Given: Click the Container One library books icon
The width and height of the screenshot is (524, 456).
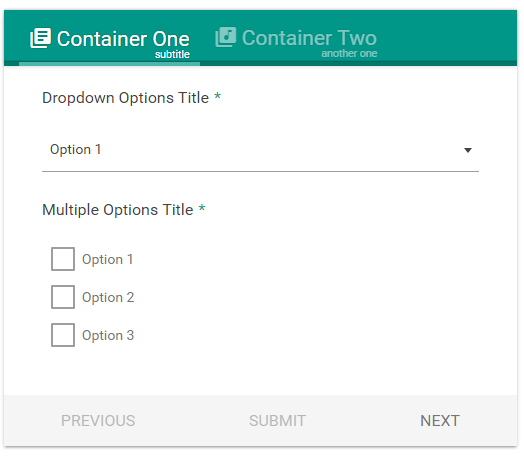Looking at the screenshot, I should click(x=40, y=38).
